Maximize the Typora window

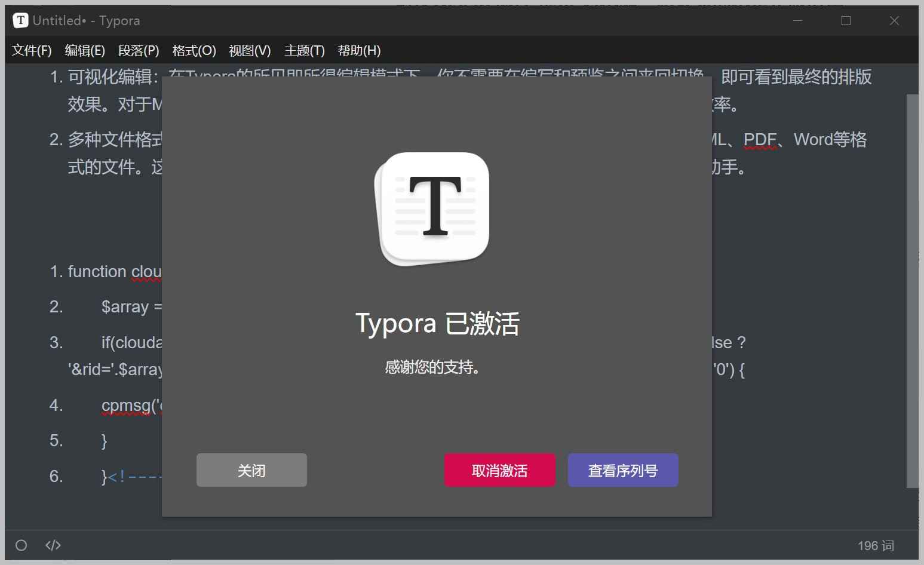pos(846,20)
